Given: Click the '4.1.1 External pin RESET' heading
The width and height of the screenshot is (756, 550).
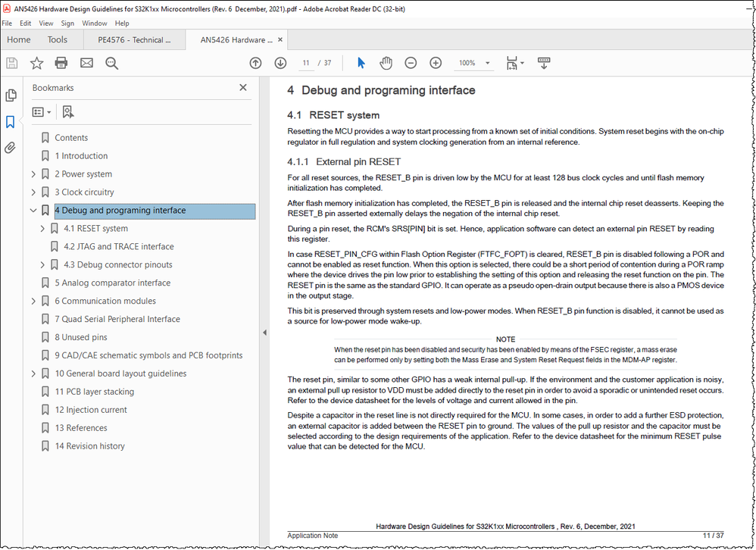Looking at the screenshot, I should click(344, 162).
